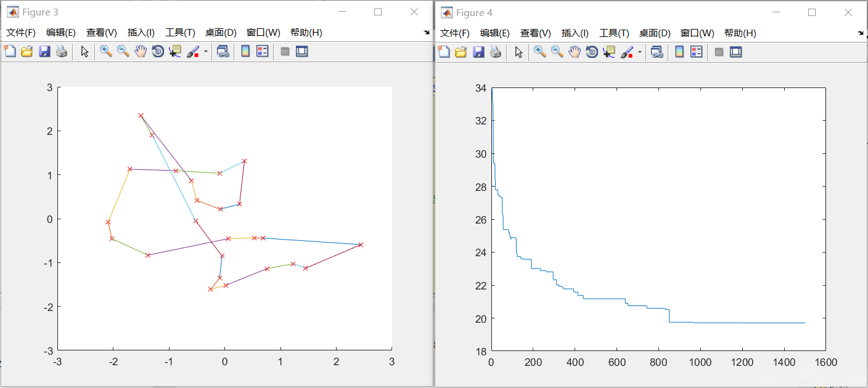Save Figure 3 using the disk icon

(44, 52)
